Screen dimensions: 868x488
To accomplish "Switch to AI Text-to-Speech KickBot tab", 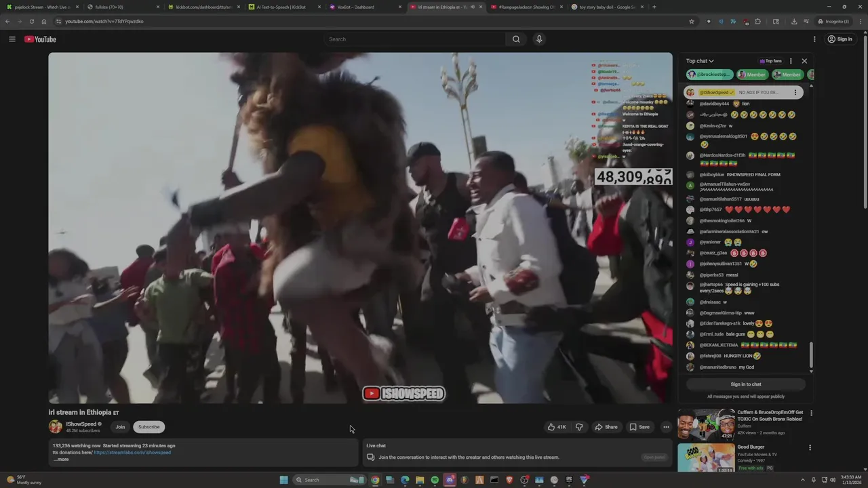I will click(x=283, y=7).
